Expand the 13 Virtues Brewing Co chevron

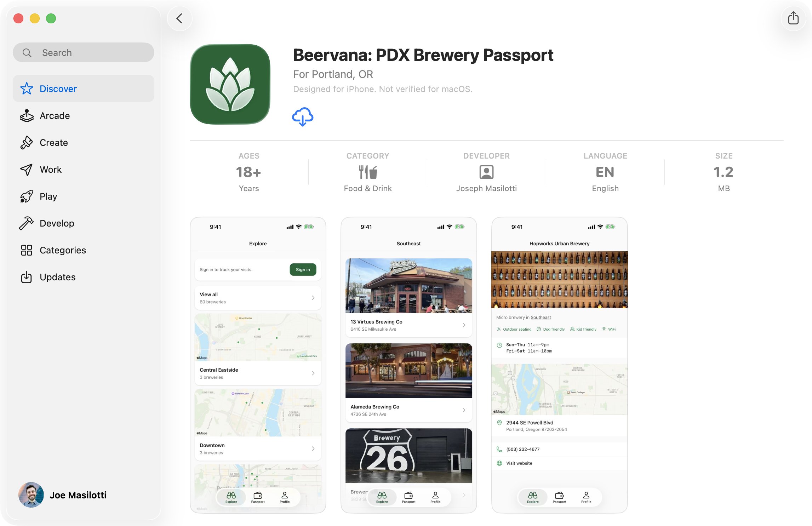point(464,325)
